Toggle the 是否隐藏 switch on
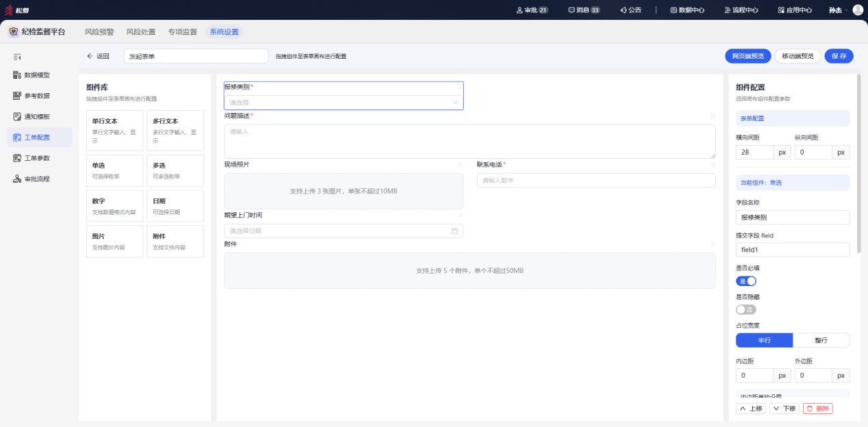This screenshot has width=868, height=427. (746, 309)
